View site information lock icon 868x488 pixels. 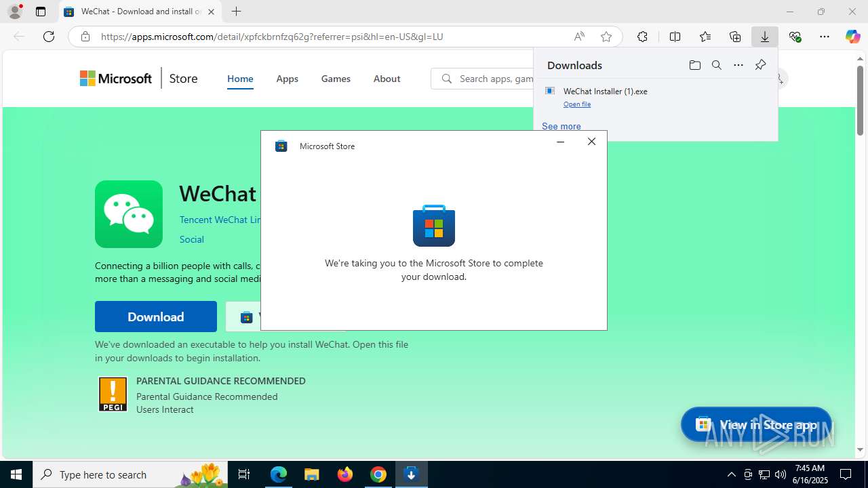[x=85, y=37]
